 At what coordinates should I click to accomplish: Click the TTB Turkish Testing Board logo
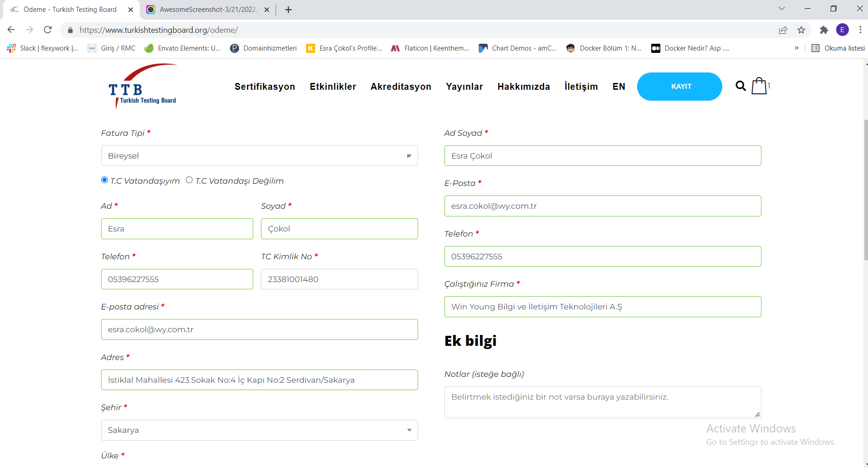(143, 87)
